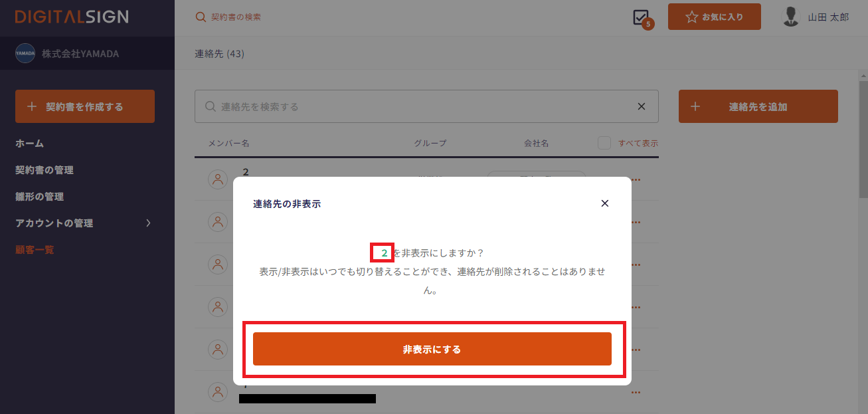Open 契約書の管理 in sidebar
868x414 pixels.
pyautogui.click(x=44, y=170)
